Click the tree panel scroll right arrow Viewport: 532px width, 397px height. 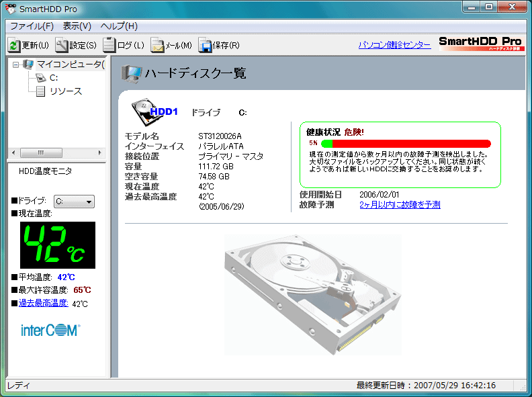pos(99,152)
